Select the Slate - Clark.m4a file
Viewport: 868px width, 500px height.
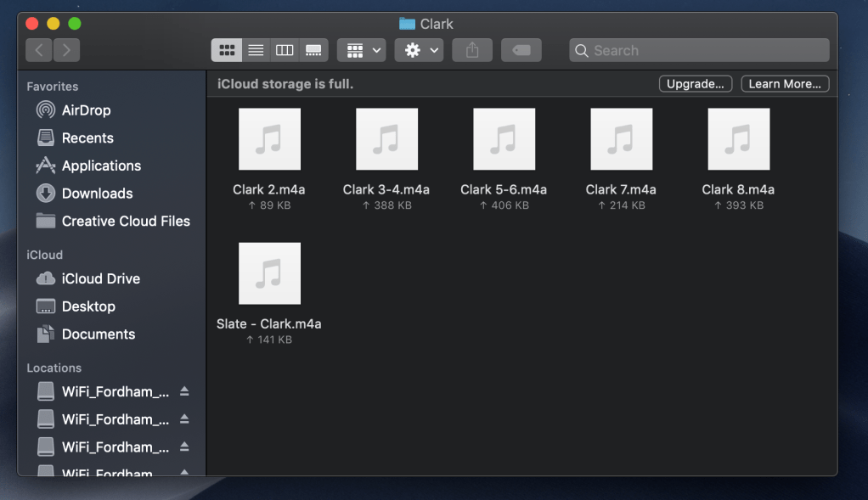click(x=269, y=273)
